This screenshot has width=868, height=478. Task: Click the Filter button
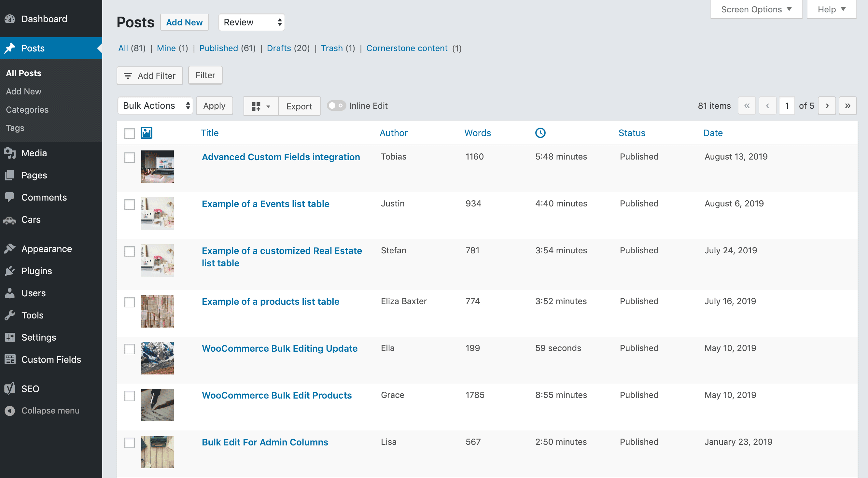(205, 75)
